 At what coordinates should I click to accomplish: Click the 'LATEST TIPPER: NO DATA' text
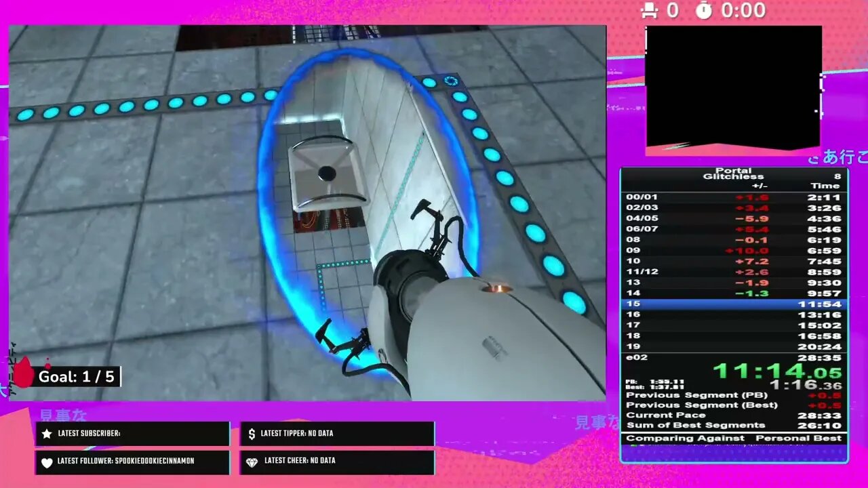click(x=297, y=434)
